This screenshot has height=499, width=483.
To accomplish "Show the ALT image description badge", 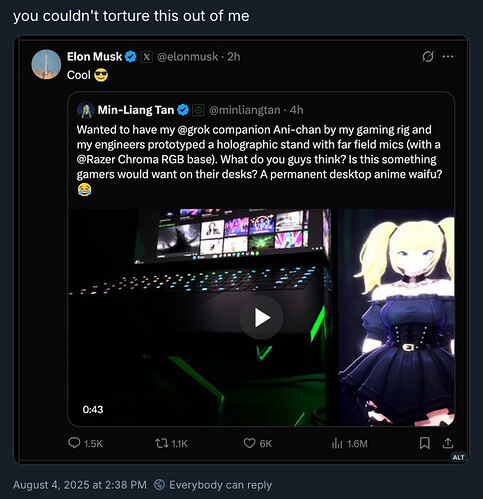I will (x=458, y=457).
